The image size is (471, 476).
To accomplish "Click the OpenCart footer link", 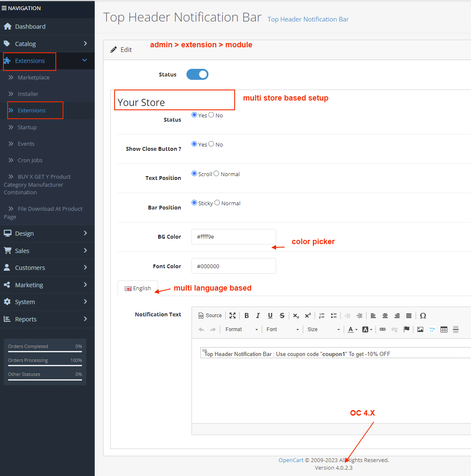I will [291, 460].
